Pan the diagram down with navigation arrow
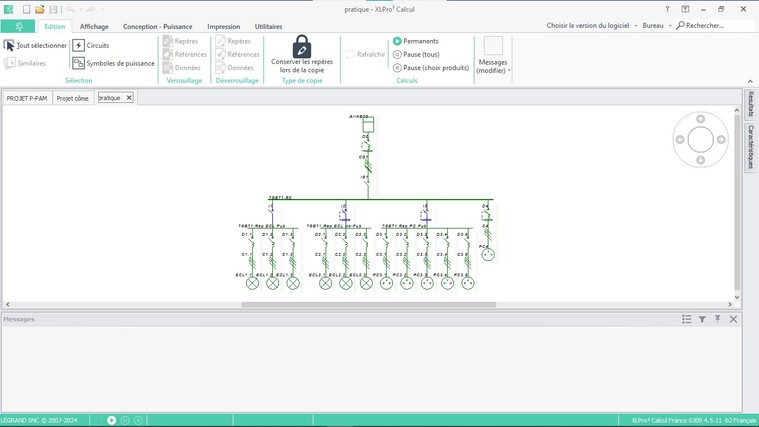Screen dimensions: 759x427 tap(700, 160)
